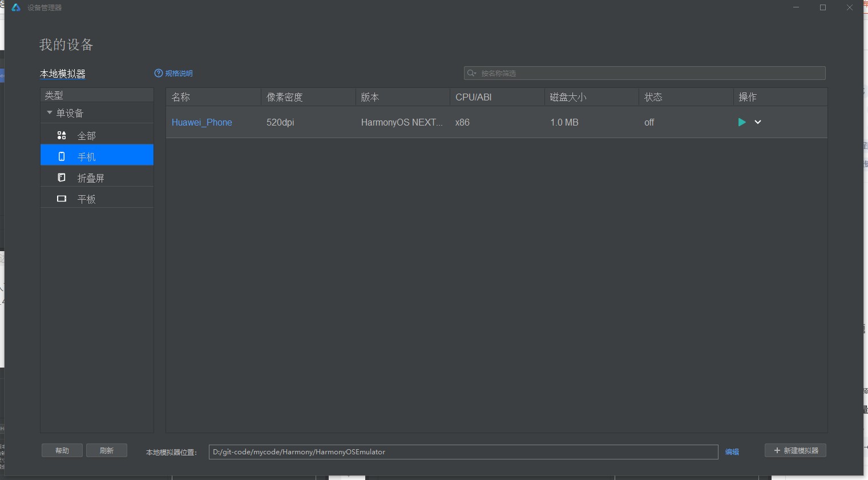Screen dimensions: 868x480
Task: Select 全部 device type
Action: pyautogui.click(x=97, y=136)
